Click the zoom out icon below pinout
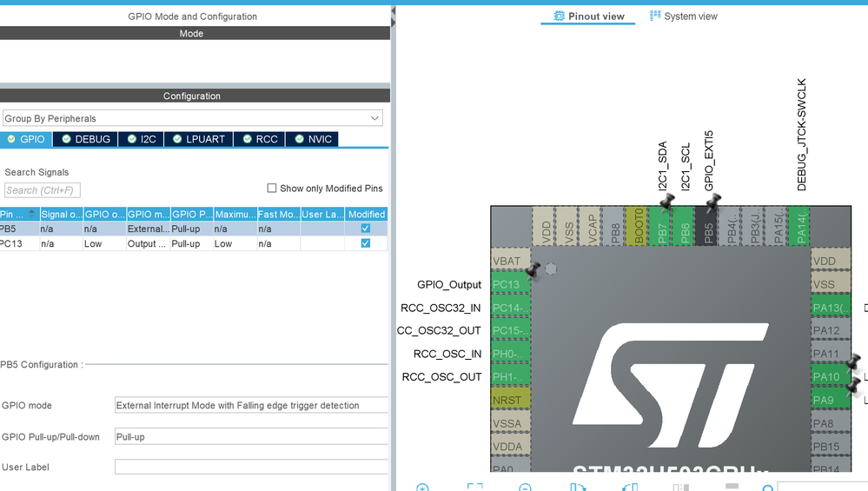 click(x=525, y=488)
